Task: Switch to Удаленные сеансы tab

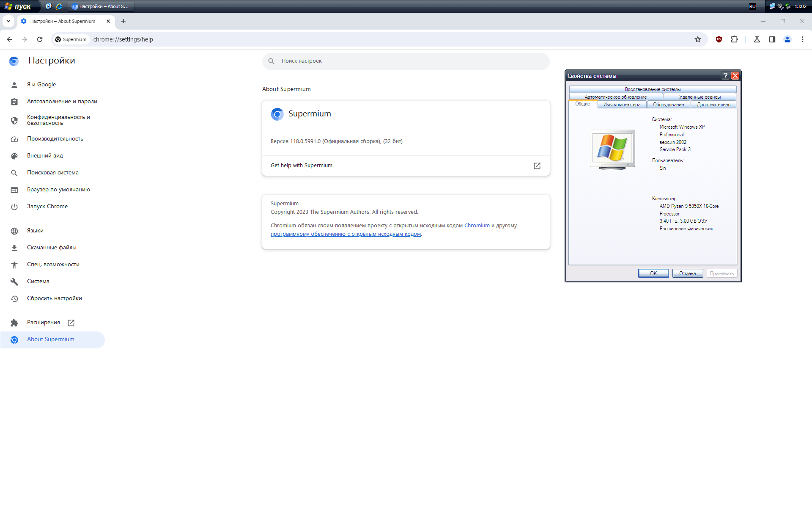Action: point(700,97)
